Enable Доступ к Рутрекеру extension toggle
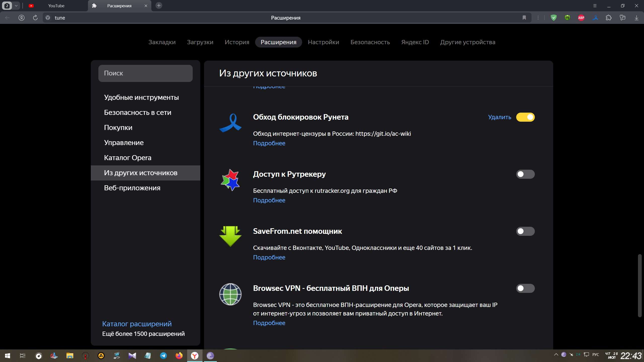Image resolution: width=644 pixels, height=362 pixels. tap(525, 174)
